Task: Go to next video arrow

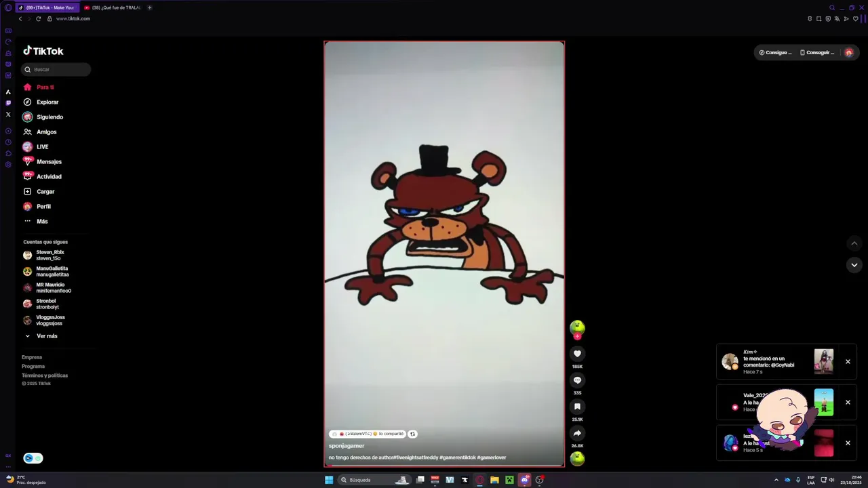Action: pos(854,265)
